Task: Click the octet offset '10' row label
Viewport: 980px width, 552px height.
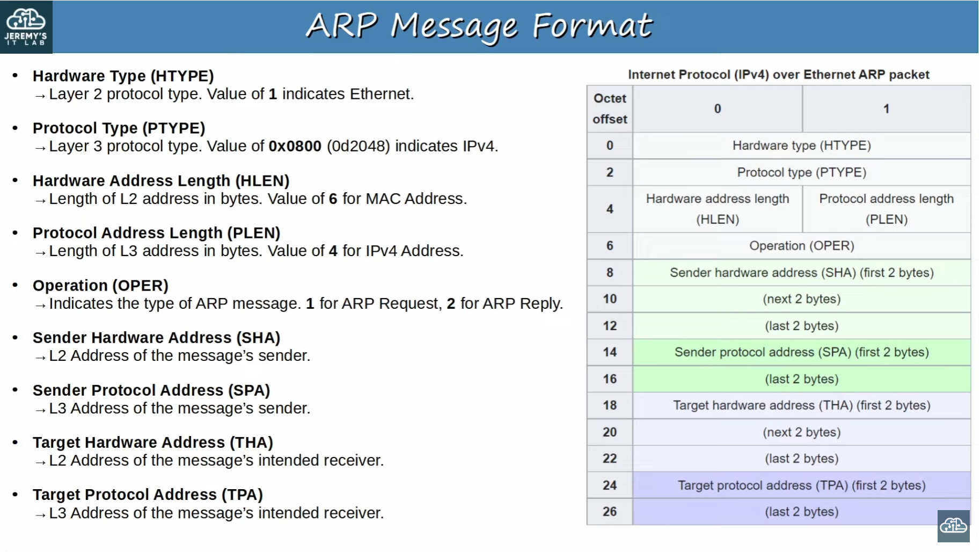Action: tap(610, 299)
